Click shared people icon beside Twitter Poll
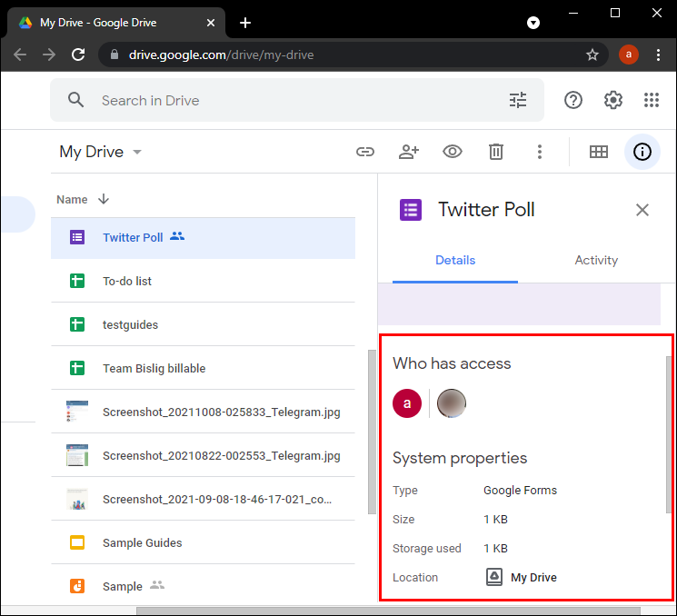The height and width of the screenshot is (616, 677). (177, 236)
